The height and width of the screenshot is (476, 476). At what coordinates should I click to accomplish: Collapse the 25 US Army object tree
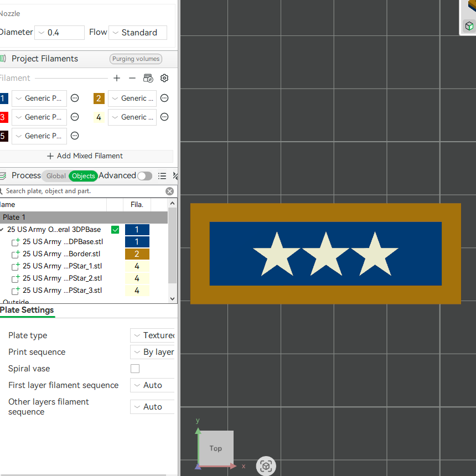click(2, 230)
